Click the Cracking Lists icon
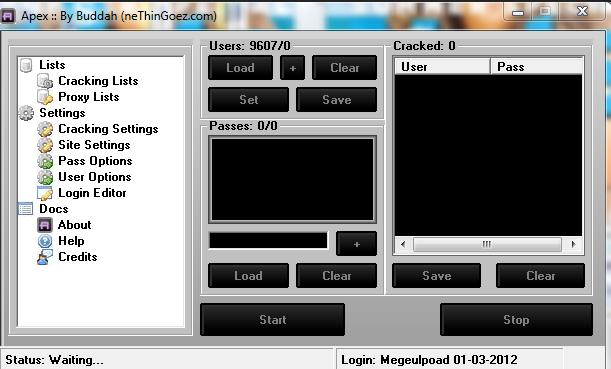611x369 pixels. tap(45, 81)
